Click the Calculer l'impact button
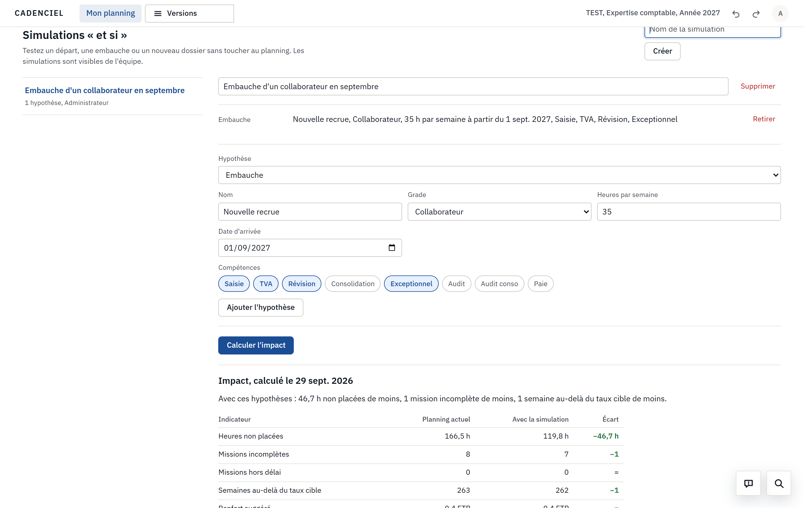 (256, 345)
